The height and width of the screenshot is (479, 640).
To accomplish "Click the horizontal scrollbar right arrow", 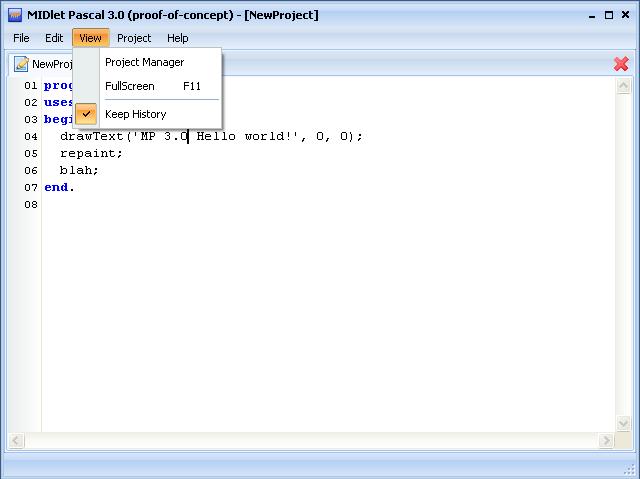I will click(x=606, y=440).
